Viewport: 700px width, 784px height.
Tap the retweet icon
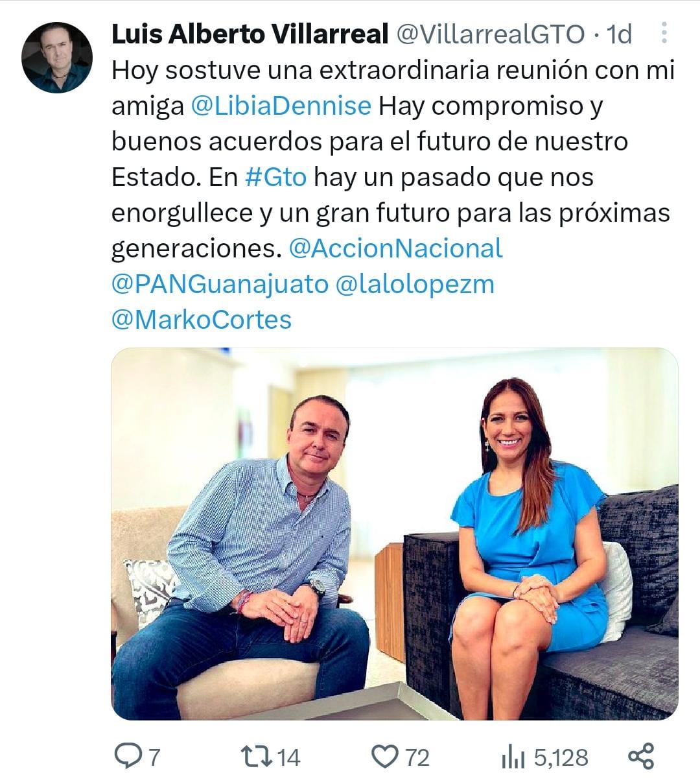coord(255,756)
